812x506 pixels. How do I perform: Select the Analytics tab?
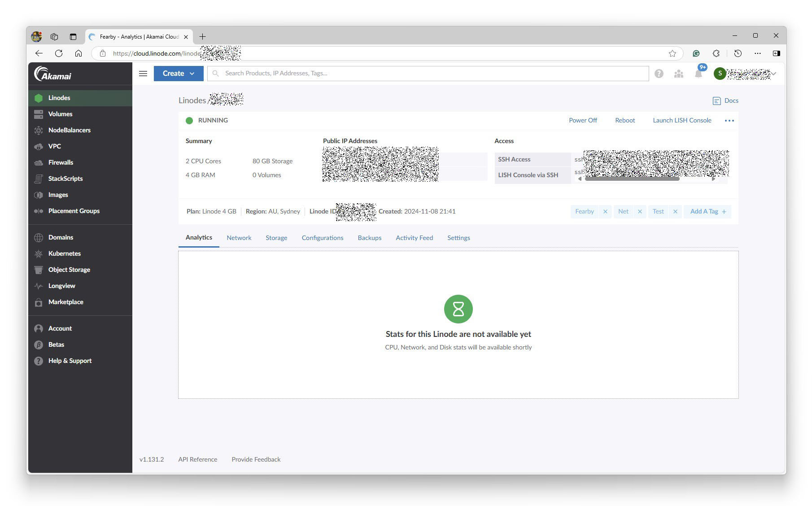[199, 238]
